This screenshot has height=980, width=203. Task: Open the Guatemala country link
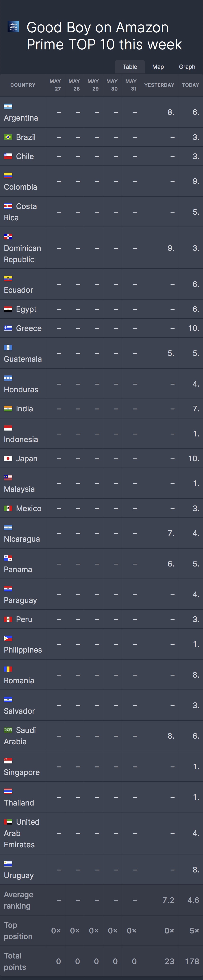coord(23,359)
